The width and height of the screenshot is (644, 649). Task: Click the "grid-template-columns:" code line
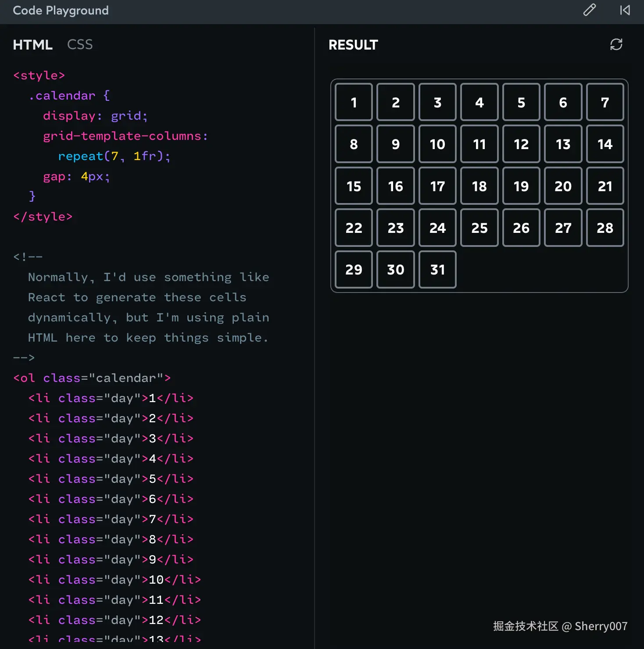(x=125, y=136)
